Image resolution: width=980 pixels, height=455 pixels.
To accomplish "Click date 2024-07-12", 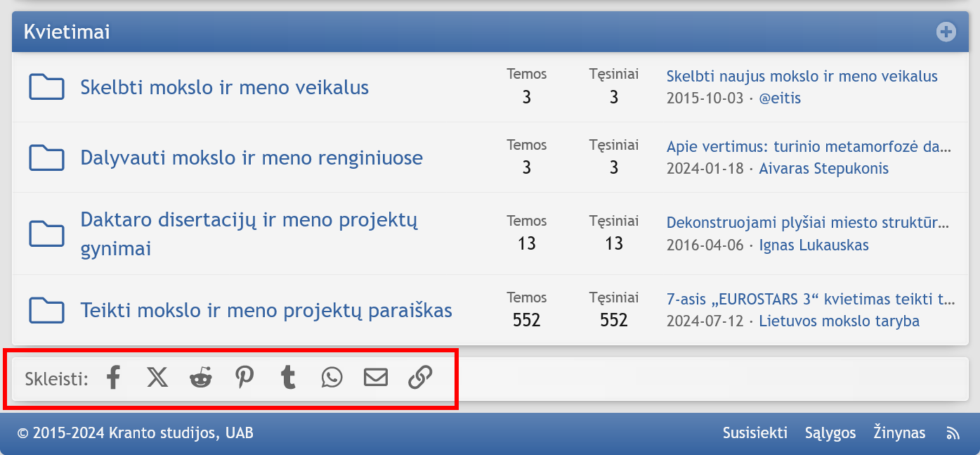I will (x=705, y=321).
